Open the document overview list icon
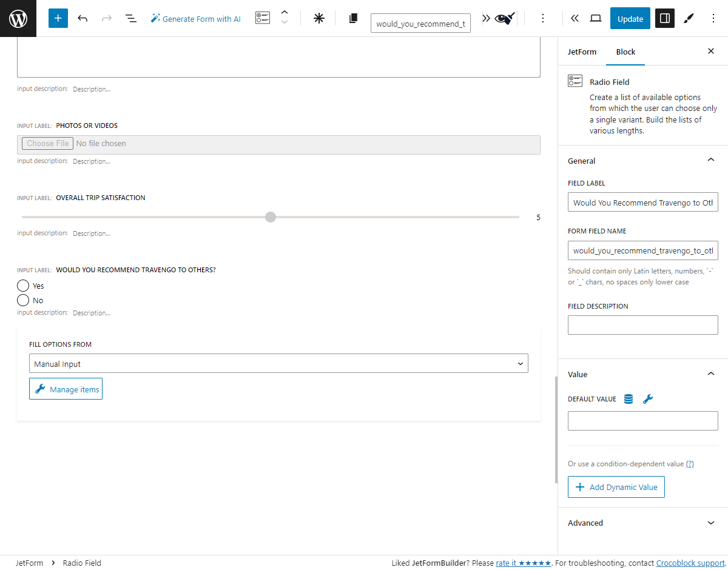Screen dimensions: 728x570 pos(130,18)
